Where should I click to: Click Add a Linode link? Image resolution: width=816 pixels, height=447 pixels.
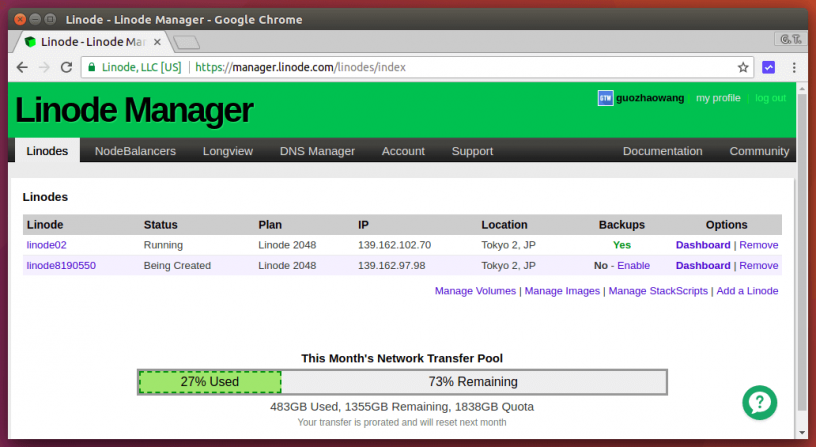click(x=747, y=291)
